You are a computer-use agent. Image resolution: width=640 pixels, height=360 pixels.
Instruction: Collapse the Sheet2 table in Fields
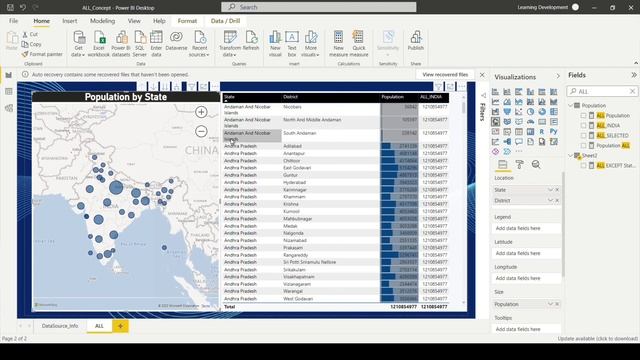571,156
